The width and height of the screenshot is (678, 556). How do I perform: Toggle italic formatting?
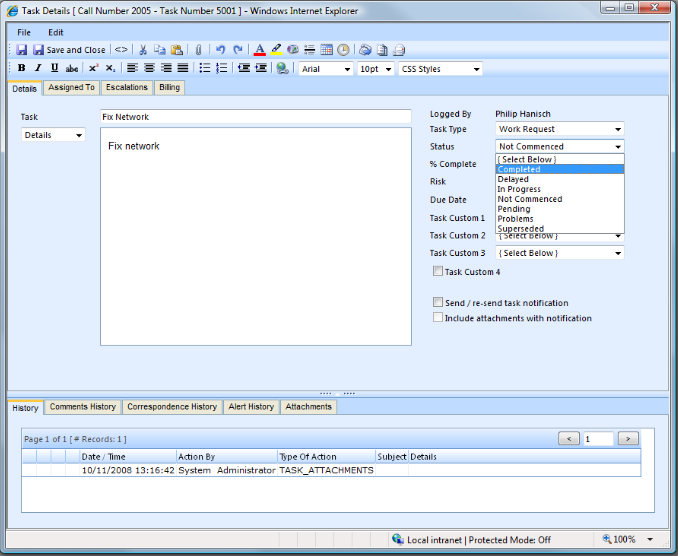coord(38,68)
